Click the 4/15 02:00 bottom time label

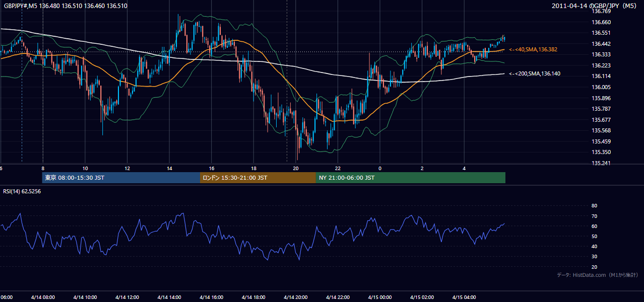[422, 297]
